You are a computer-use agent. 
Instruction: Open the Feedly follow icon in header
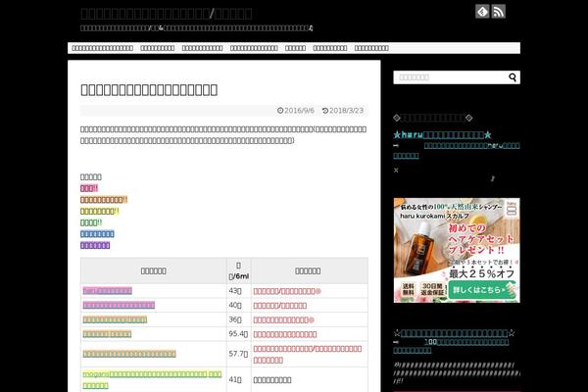(x=482, y=12)
